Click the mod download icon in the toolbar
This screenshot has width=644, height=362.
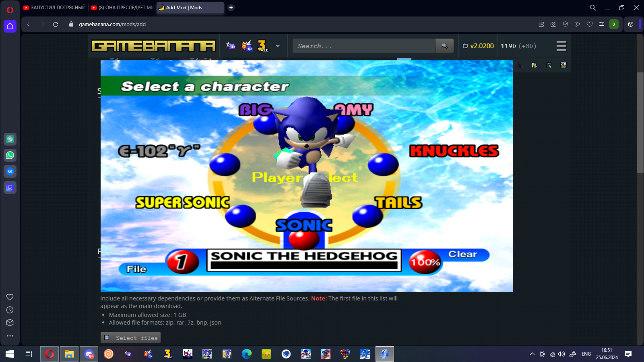534,65
